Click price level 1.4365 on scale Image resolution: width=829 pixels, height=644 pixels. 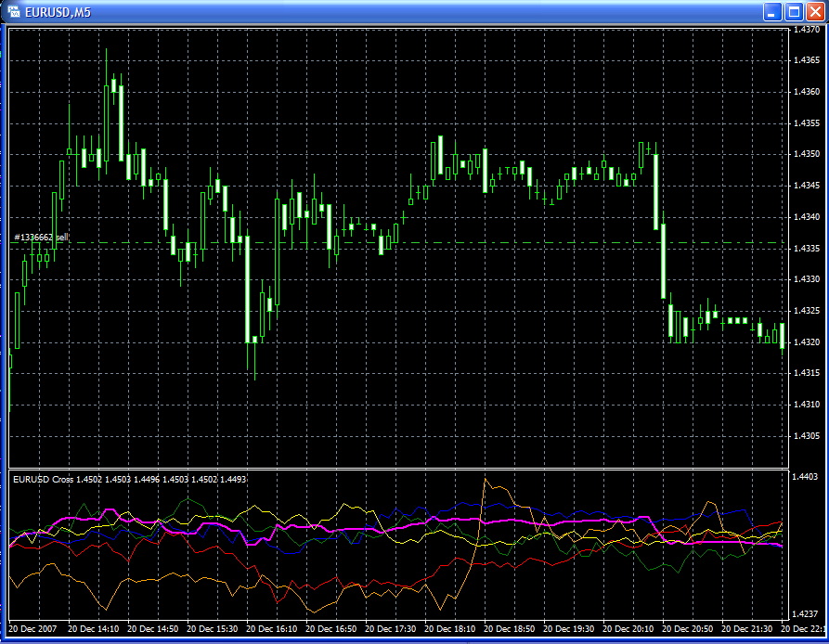tap(807, 60)
